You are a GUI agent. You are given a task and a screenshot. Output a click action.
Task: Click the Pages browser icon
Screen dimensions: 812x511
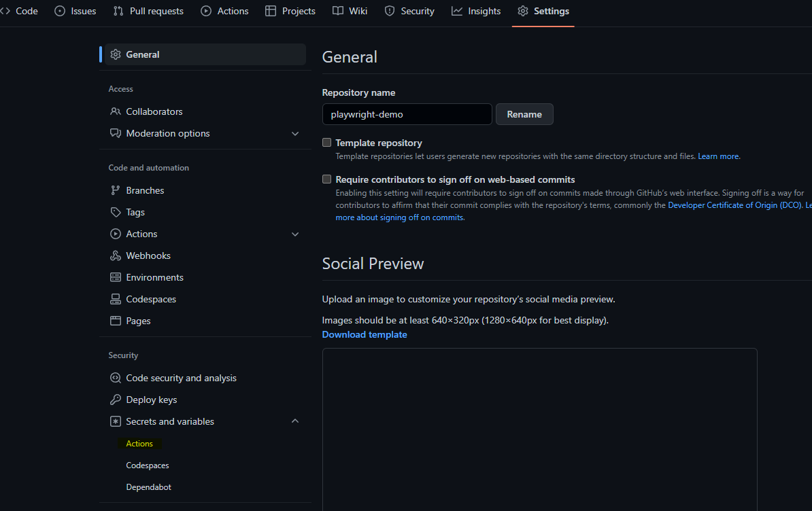coord(116,321)
